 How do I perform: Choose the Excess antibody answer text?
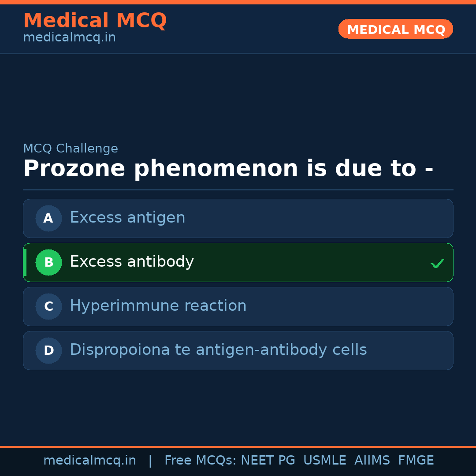click(x=132, y=262)
